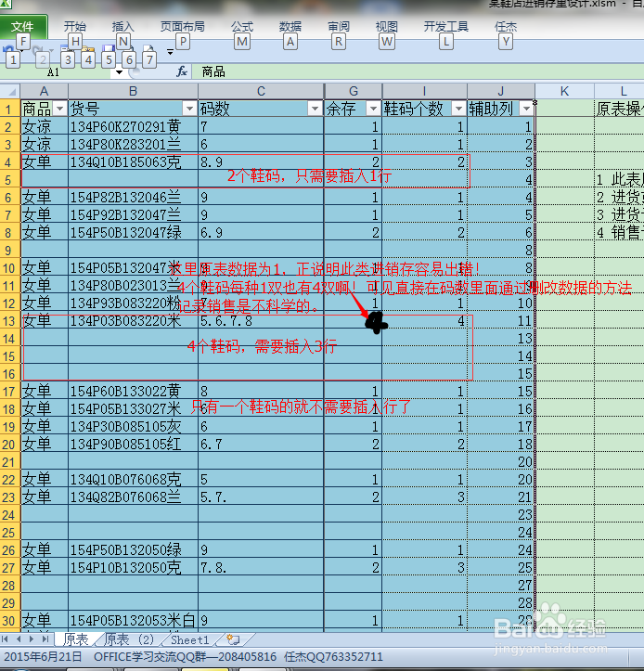The height and width of the screenshot is (671, 644).
Task: Click the form icon with key tip 3
Action: [65, 49]
